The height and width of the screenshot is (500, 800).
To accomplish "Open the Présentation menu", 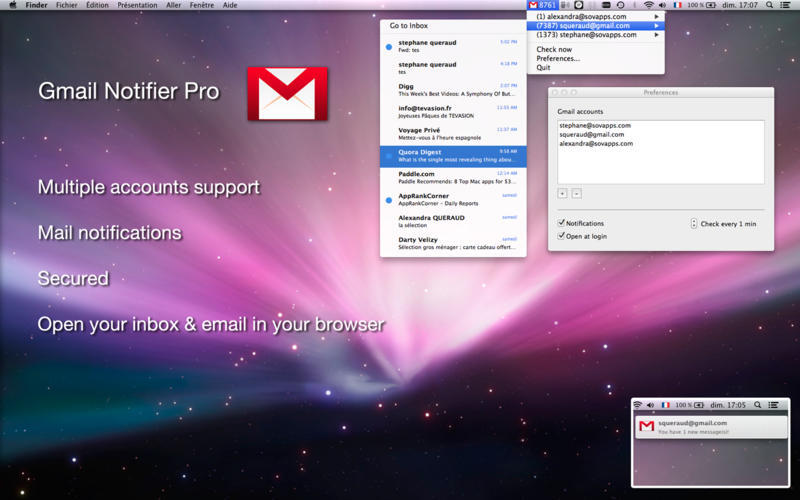I will [137, 5].
